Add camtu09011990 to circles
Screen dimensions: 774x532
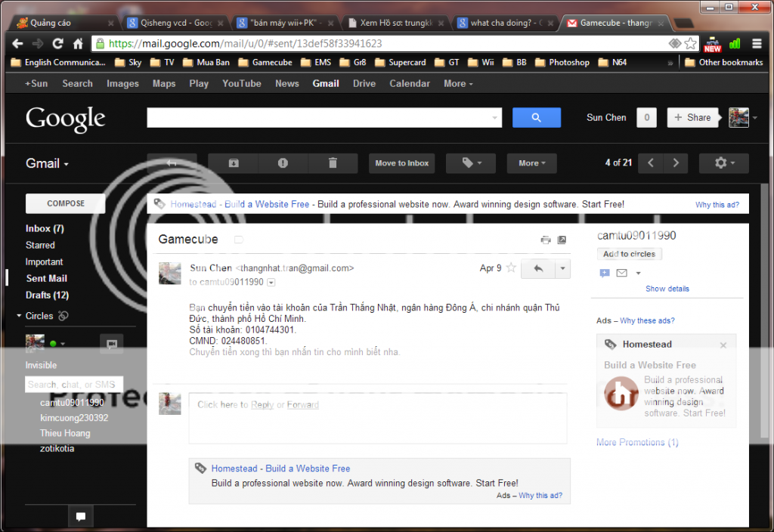(x=630, y=254)
